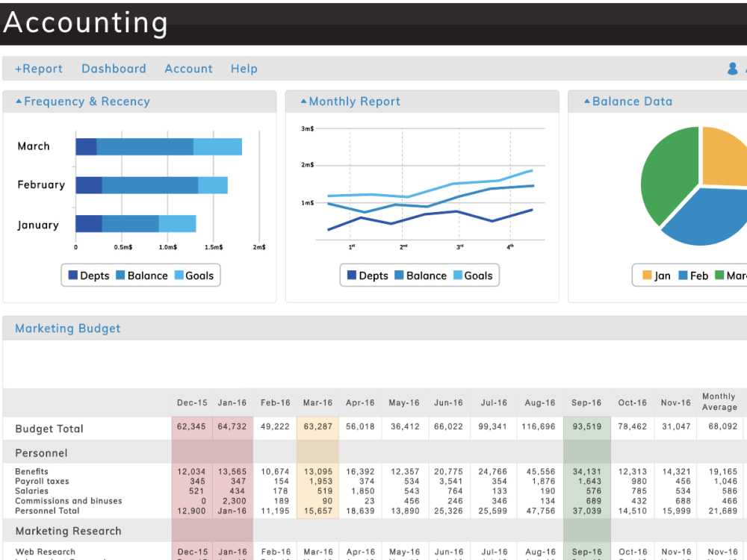Viewport: 747px width, 560px height.
Task: Click the Benefits row label
Action: tap(31, 471)
